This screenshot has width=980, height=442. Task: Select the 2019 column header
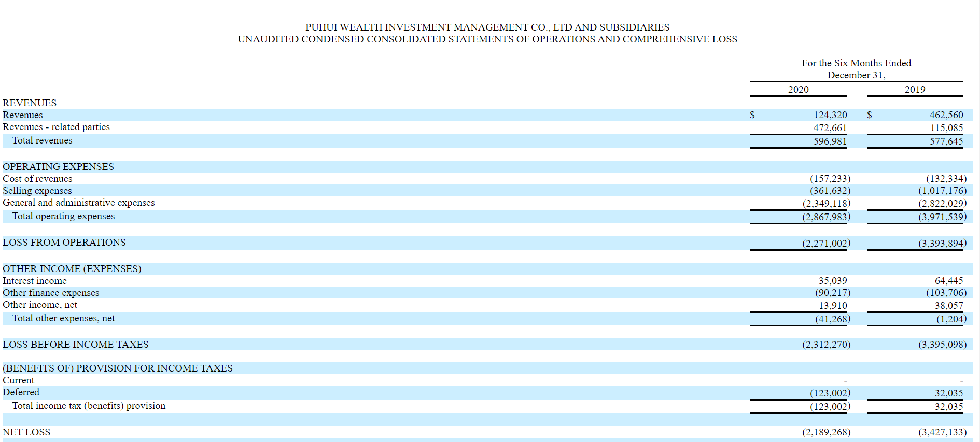pyautogui.click(x=915, y=89)
